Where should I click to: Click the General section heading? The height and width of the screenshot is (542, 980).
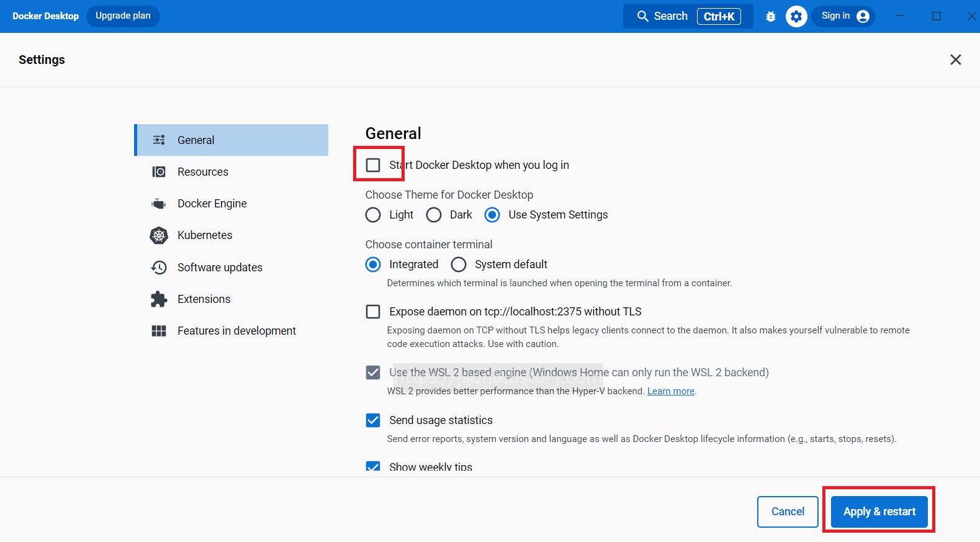(x=393, y=133)
